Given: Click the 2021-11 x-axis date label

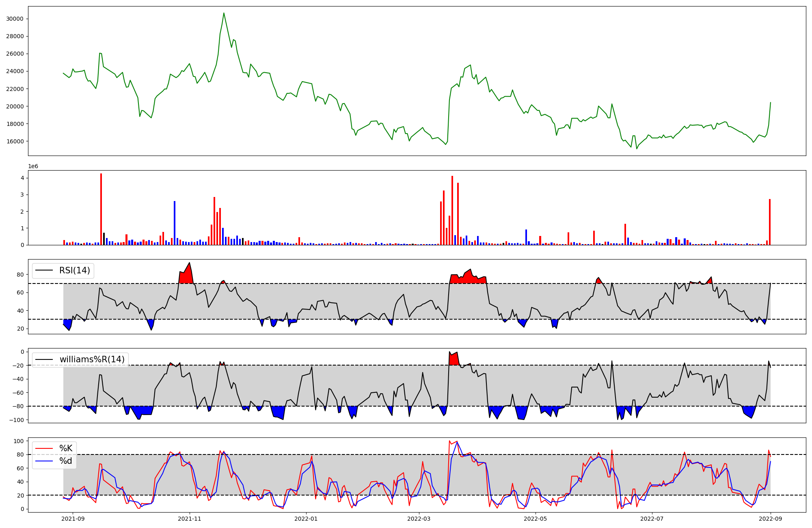Looking at the screenshot, I should 190,519.
